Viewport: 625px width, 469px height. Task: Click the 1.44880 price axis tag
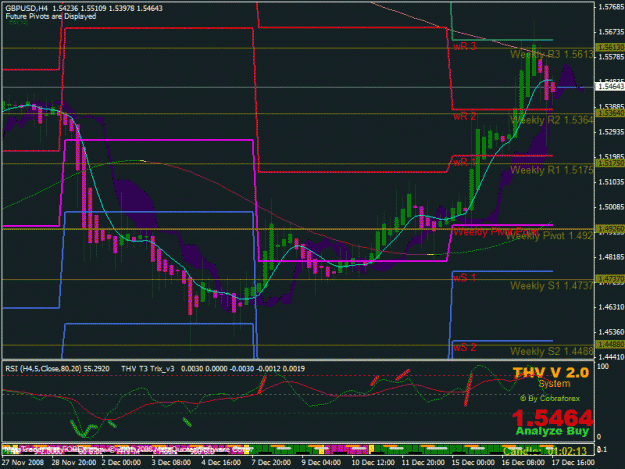click(x=610, y=345)
